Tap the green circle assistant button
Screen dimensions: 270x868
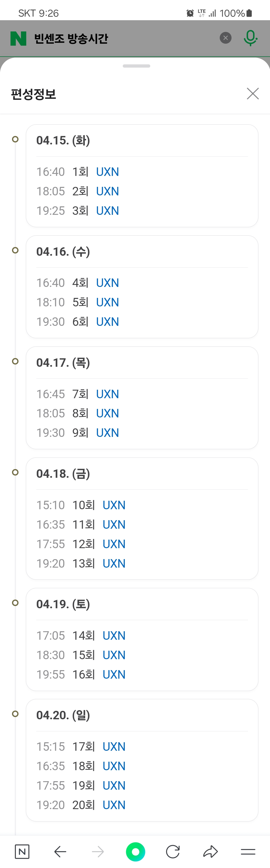[x=135, y=852]
